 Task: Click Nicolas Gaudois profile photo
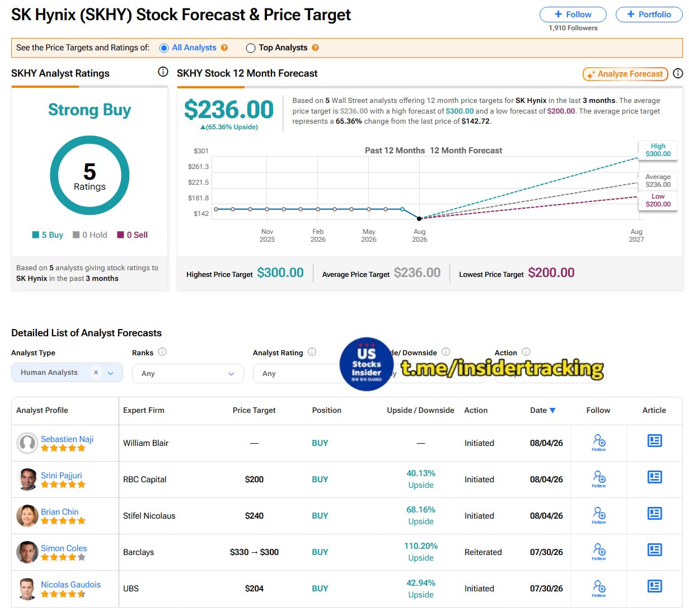click(27, 589)
